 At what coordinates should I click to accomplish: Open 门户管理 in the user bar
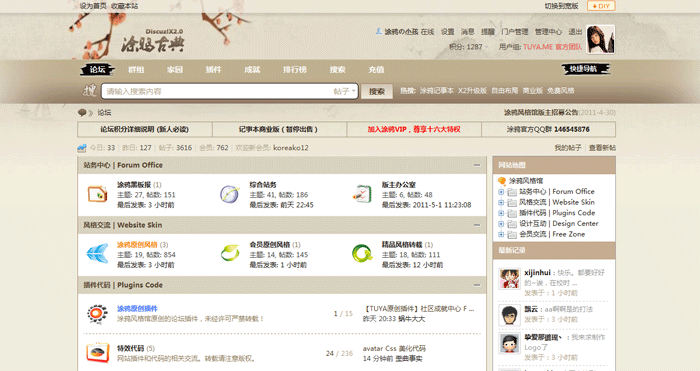tap(515, 32)
